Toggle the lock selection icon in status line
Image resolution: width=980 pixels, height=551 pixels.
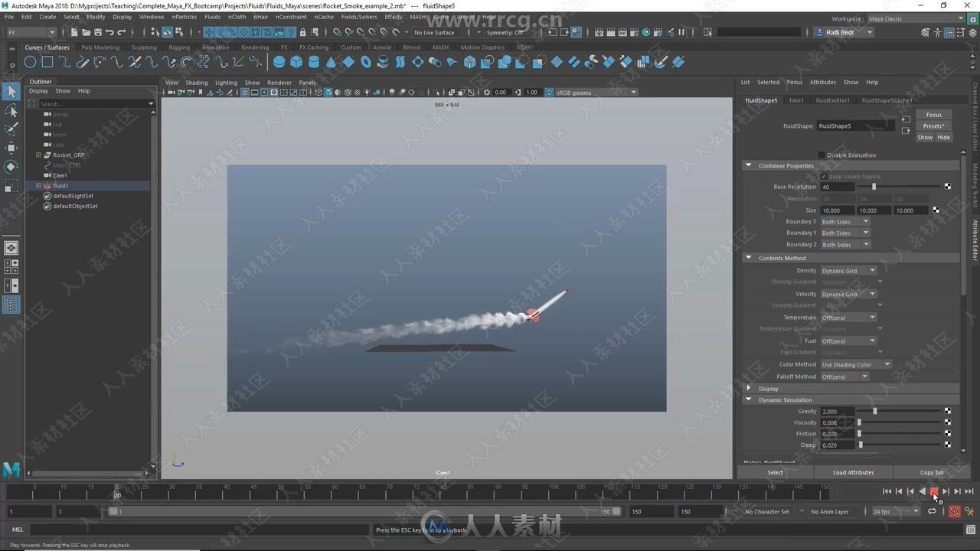[x=303, y=32]
